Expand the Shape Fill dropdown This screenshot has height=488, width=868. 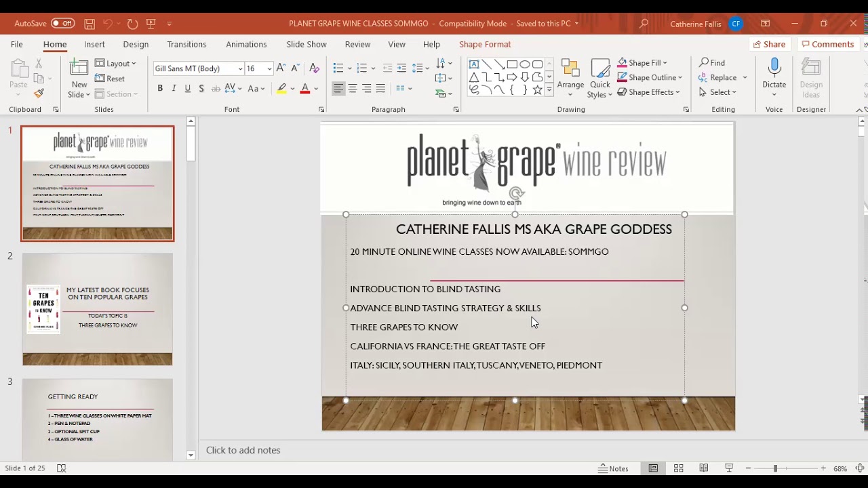[x=665, y=63]
